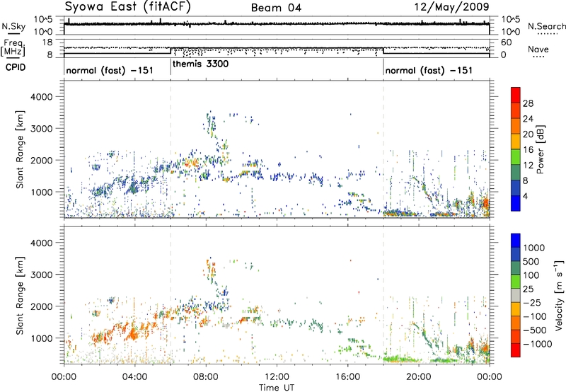The image size is (566, 392).
Task: Click the 'Syowa East (fitACF)' title
Action: point(128,6)
